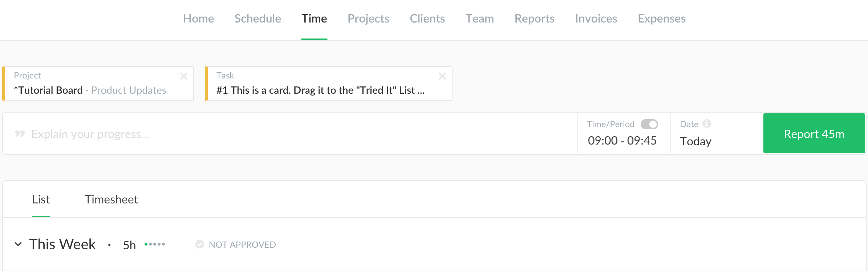Go to the Schedule page
Viewport: 868px width, 271px height.
coord(257,19)
